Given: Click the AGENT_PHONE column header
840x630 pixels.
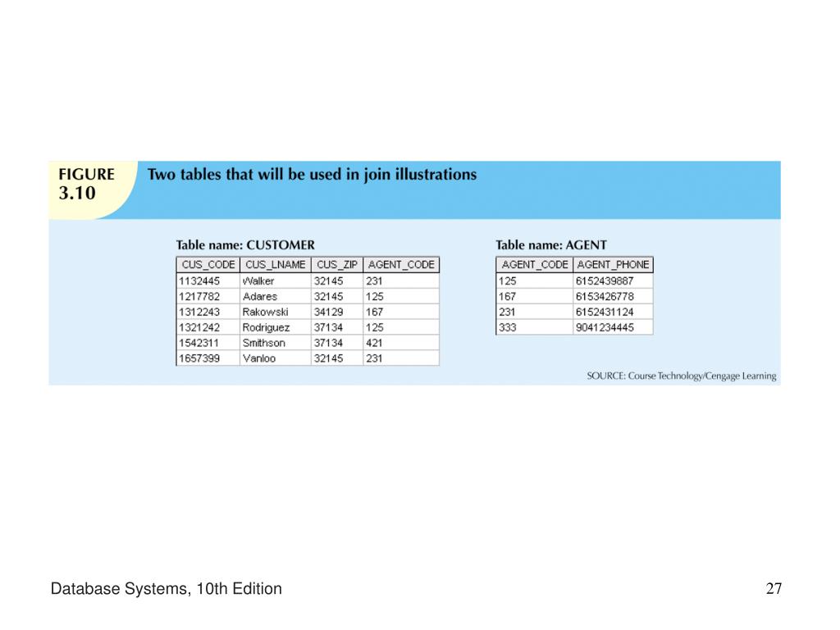Looking at the screenshot, I should pos(613,265).
